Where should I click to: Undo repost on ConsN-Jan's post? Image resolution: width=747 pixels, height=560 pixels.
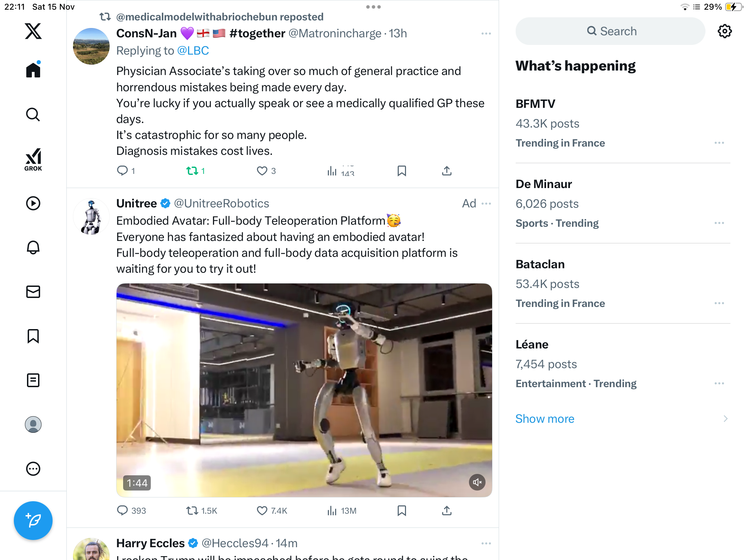tap(192, 171)
